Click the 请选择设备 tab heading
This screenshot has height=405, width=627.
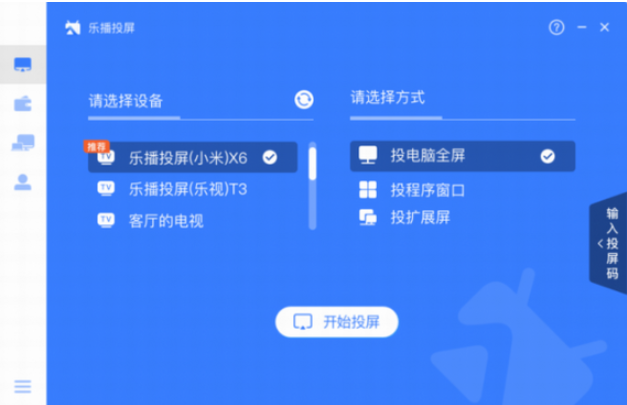(x=126, y=101)
